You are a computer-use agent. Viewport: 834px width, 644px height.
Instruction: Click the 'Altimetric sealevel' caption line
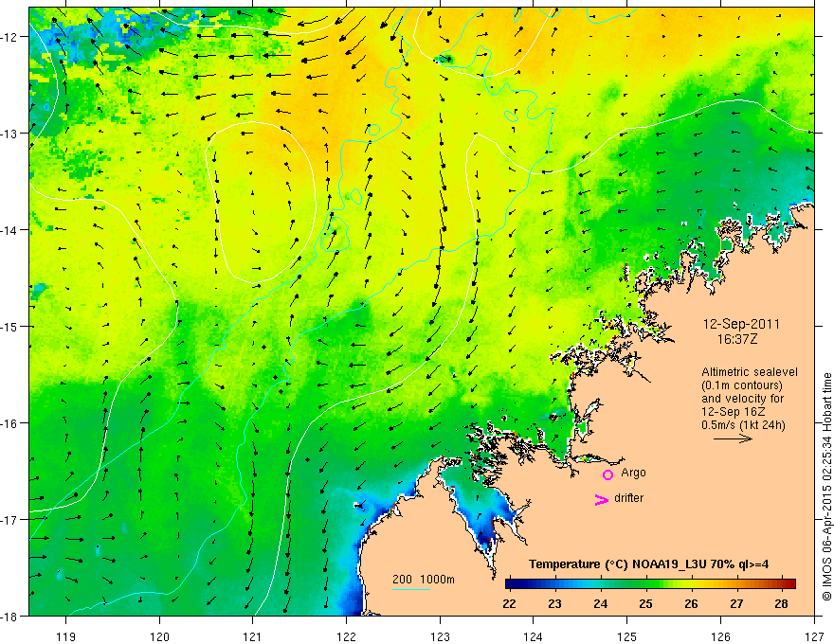750,372
